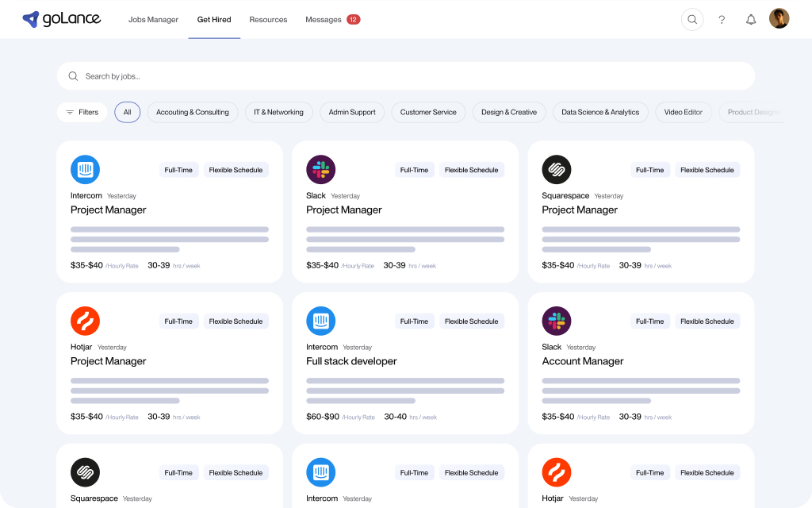Click Intercom logo on Full stack developer card
Screen dimensions: 812x508
coord(320,321)
